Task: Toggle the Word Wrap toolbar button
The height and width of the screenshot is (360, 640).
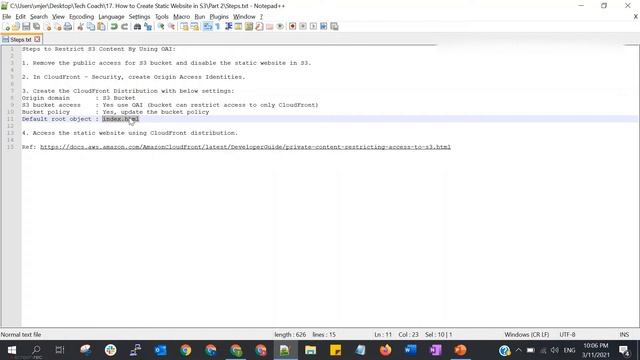Action: (207, 27)
